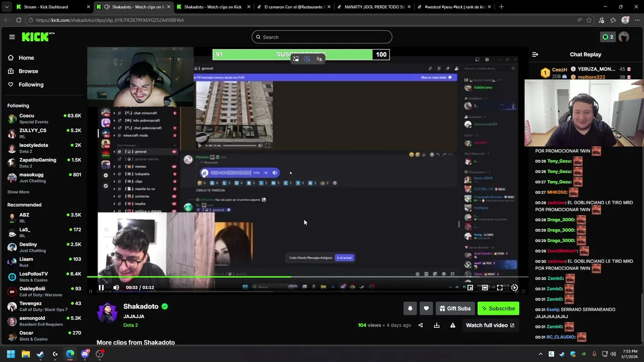Click DavidMatiasY username in chat

click(x=562, y=251)
